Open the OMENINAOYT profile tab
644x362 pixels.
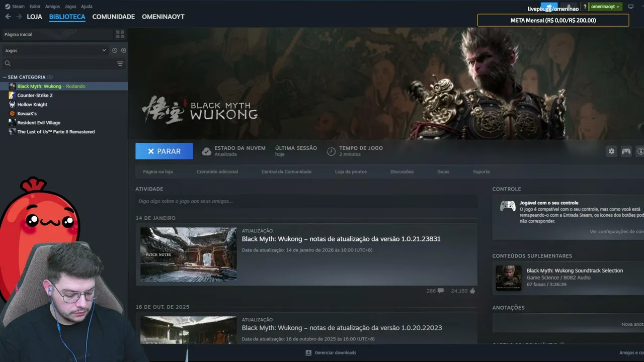(163, 17)
